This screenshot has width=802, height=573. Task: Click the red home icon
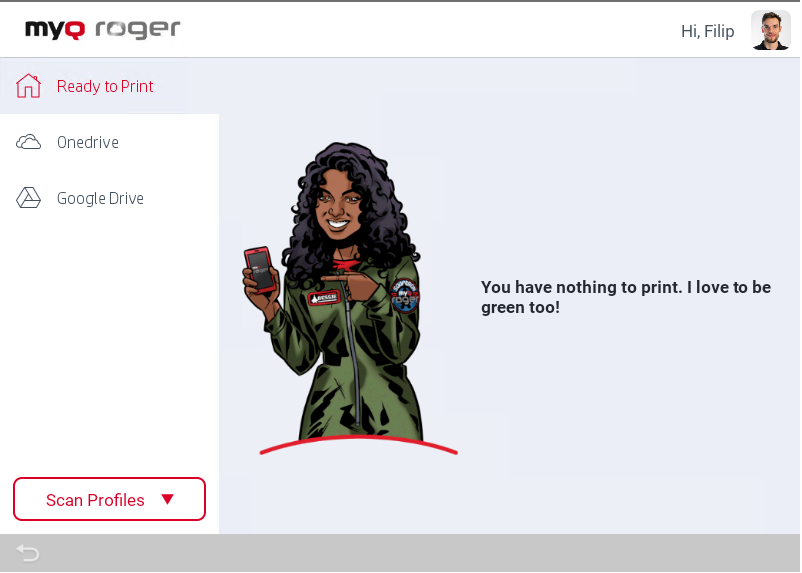(x=28, y=86)
